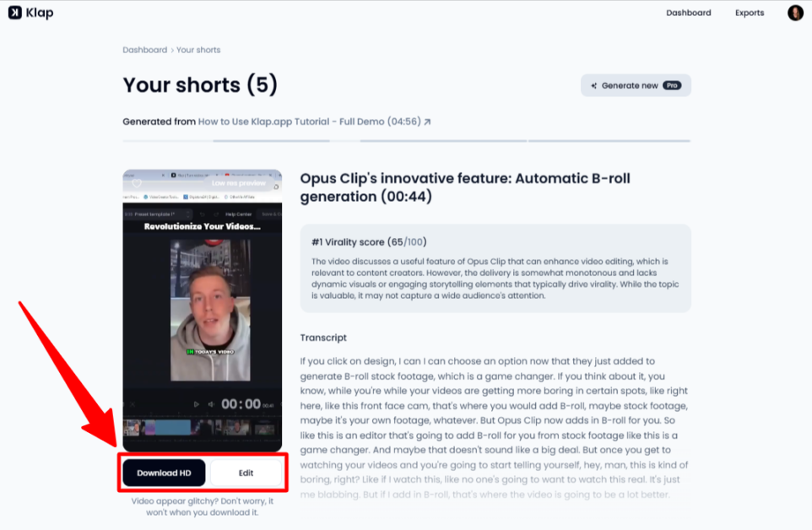The image size is (812, 530).
Task: Click the external link arrow beside the tutorial title
Action: [429, 121]
